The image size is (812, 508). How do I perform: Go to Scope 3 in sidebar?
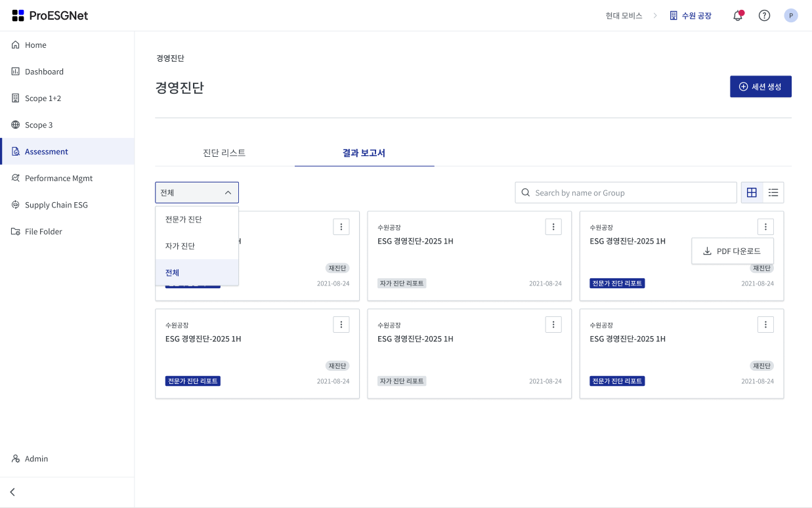(x=39, y=125)
